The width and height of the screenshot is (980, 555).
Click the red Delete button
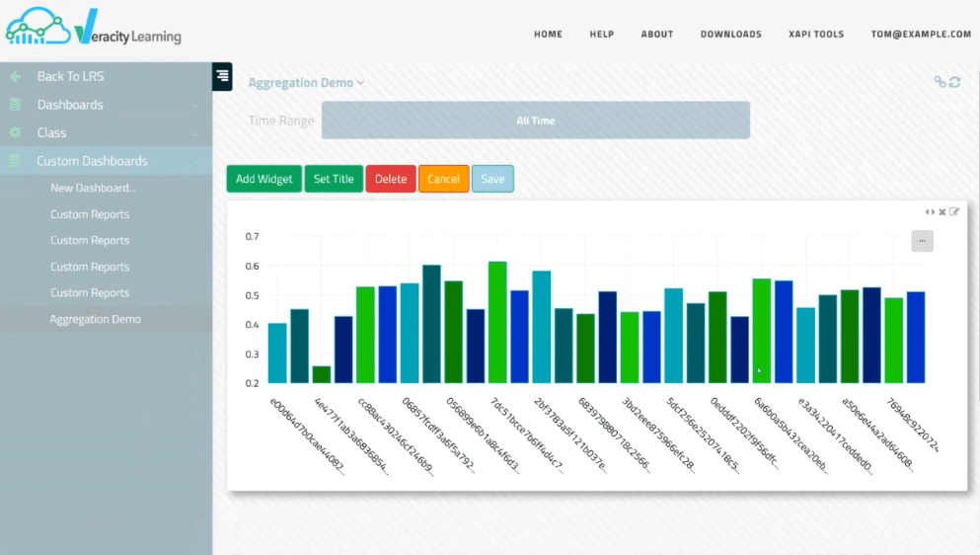coord(391,179)
